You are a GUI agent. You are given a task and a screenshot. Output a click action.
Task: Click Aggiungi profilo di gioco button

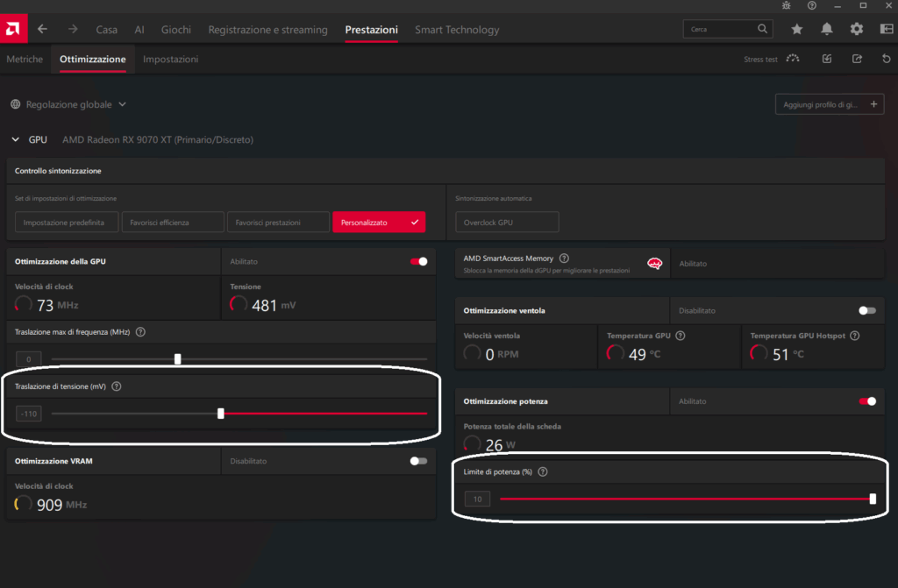pos(830,104)
